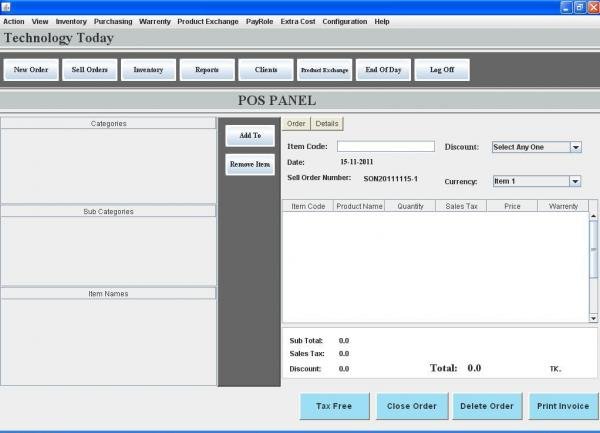Click the Inventory toolbar button

tap(149, 70)
